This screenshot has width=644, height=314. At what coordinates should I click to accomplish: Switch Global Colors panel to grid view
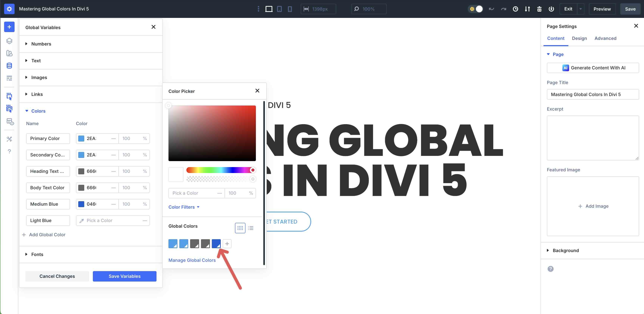point(240,228)
